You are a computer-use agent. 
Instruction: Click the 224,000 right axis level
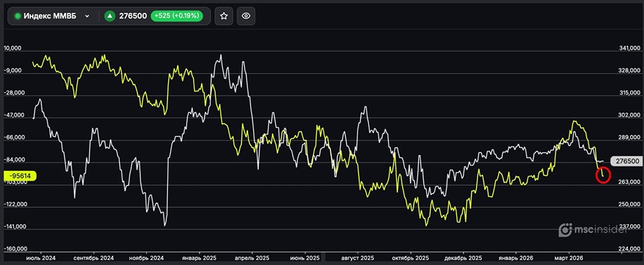[x=629, y=249]
